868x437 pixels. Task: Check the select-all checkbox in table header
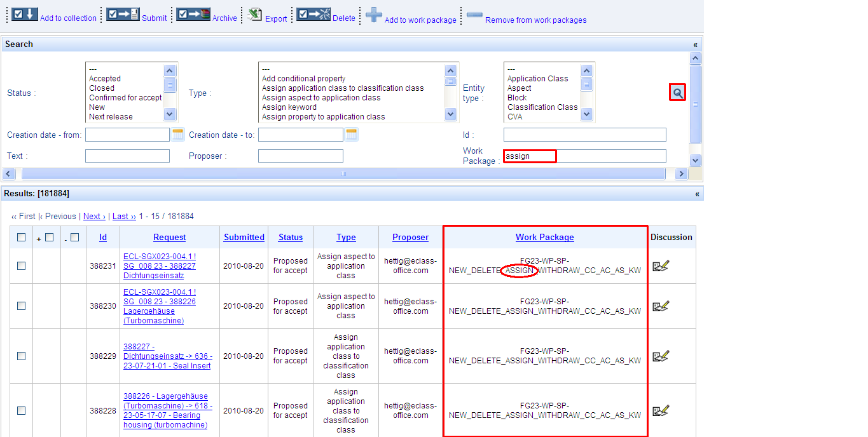click(22, 238)
